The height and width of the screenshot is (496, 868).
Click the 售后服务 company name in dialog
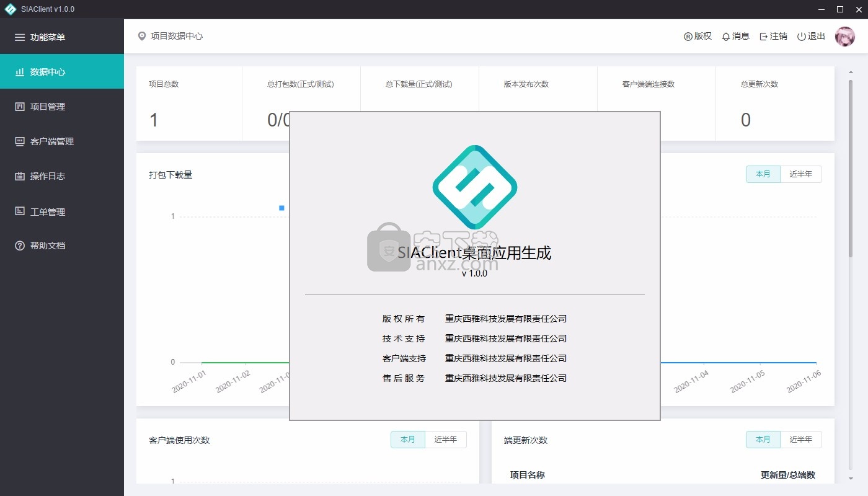click(x=506, y=378)
